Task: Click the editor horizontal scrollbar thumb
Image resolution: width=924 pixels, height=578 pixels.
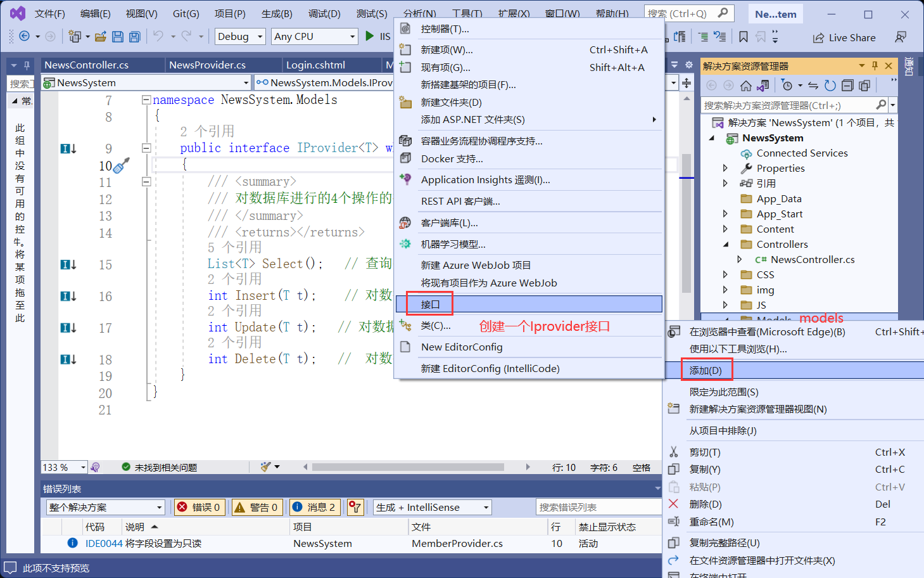Action: (x=408, y=467)
